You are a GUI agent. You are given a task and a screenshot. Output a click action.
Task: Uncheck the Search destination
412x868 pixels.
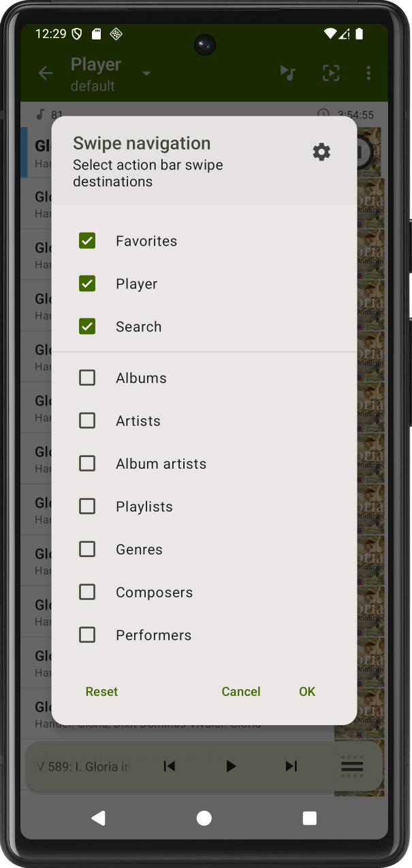coord(87,327)
